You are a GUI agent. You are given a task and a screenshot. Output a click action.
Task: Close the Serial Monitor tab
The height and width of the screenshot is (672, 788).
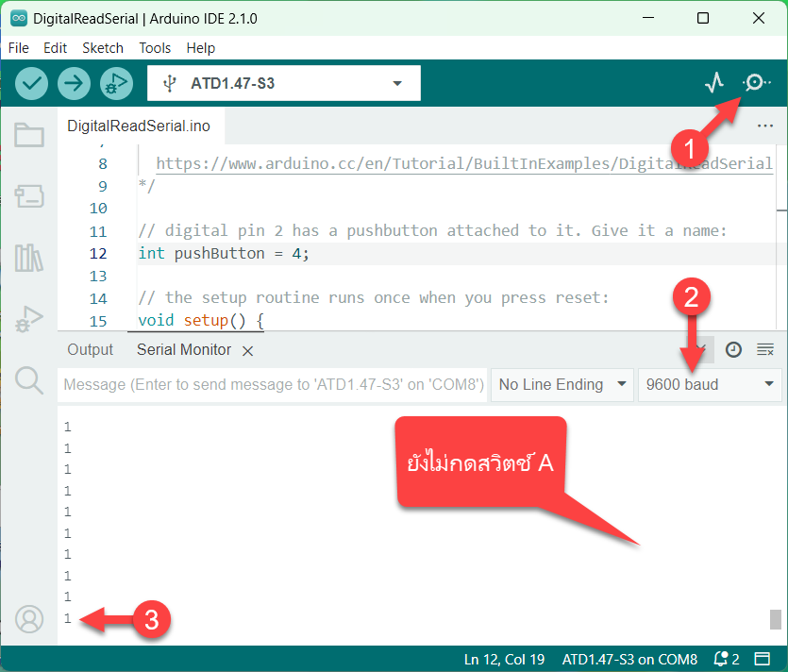247,350
